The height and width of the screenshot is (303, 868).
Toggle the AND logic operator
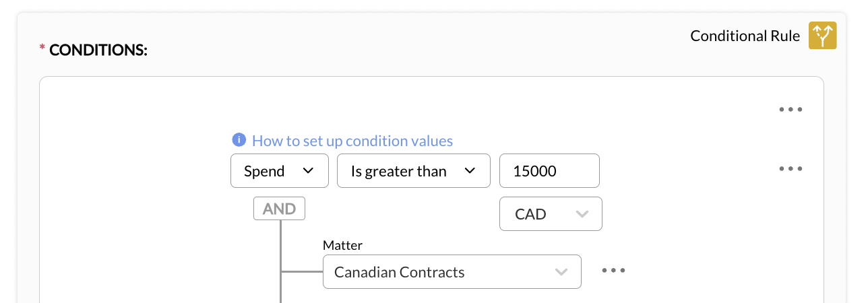click(279, 209)
